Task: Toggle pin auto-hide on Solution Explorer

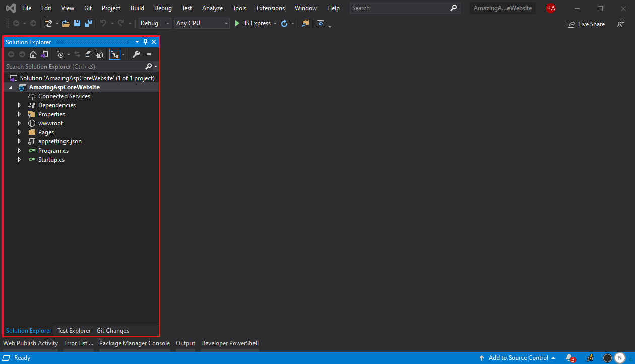Action: click(x=146, y=42)
